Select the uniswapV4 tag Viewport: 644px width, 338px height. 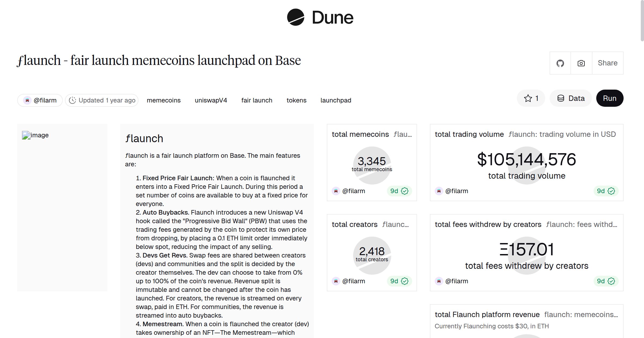(211, 100)
